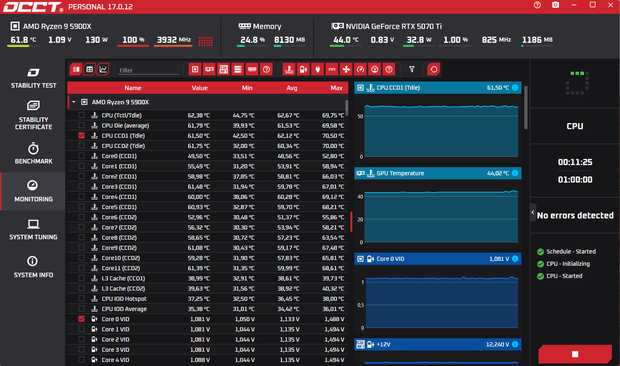Image resolution: width=620 pixels, height=366 pixels.
Task: Open the System Info section
Action: (x=33, y=267)
